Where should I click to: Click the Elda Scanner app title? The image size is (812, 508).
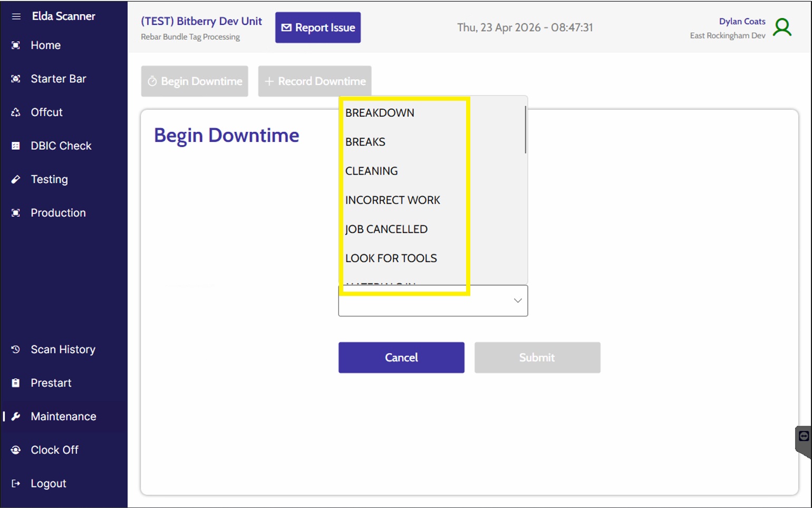[x=64, y=16]
